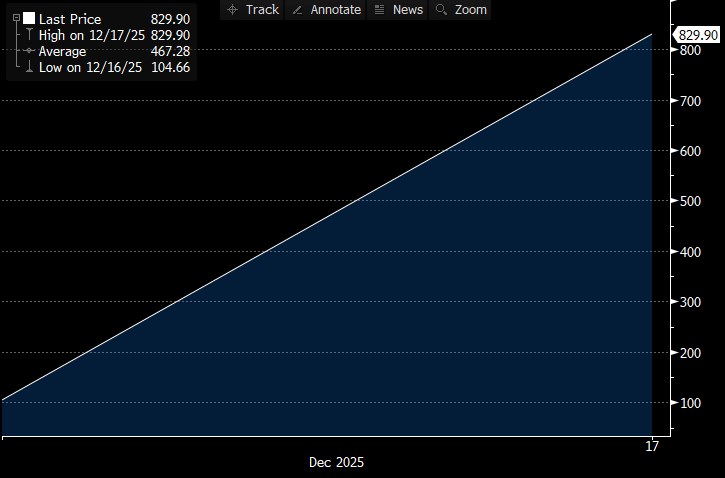Click the Low value 104.66 in legend

coord(170,67)
